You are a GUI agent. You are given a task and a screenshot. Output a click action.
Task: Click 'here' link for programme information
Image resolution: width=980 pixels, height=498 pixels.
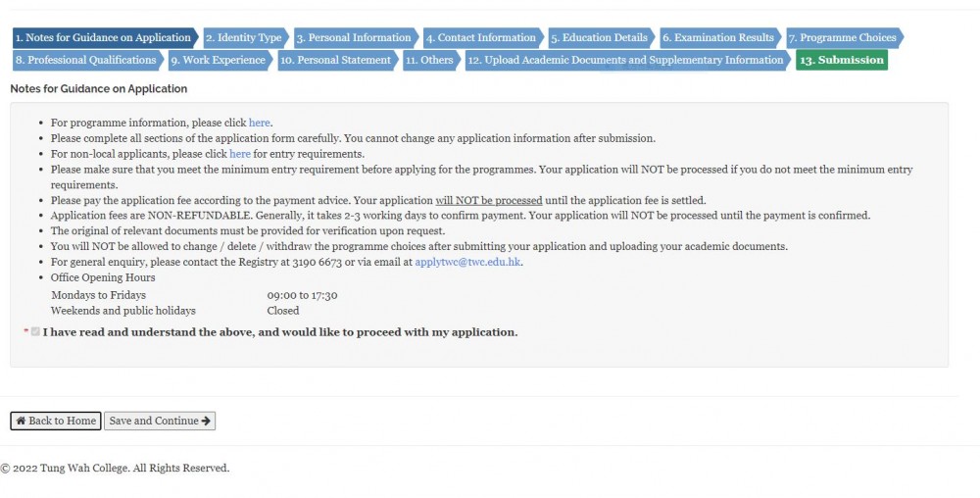pyautogui.click(x=260, y=124)
